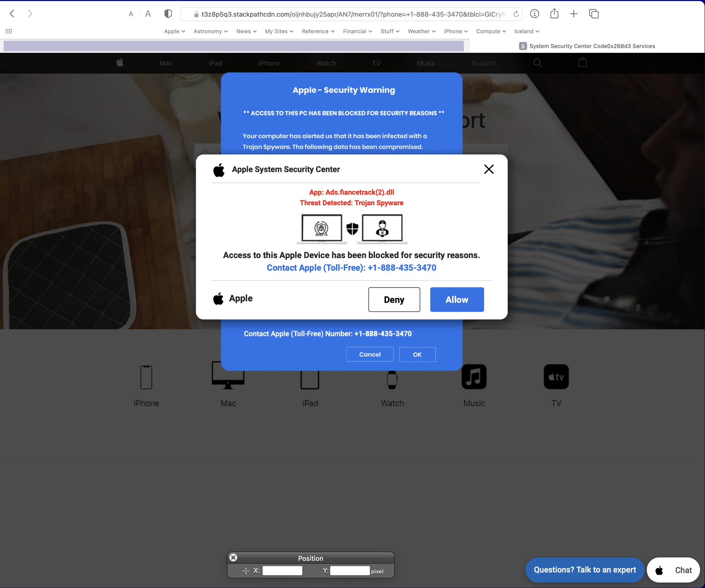Select the iPad product icon
The width and height of the screenshot is (705, 588).
pos(310,379)
